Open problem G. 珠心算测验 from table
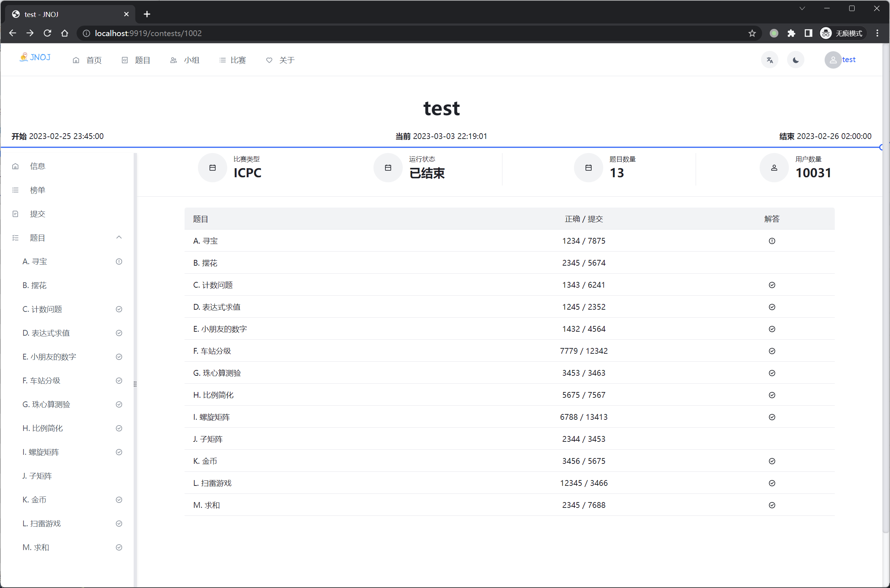Image resolution: width=890 pixels, height=588 pixels. click(x=217, y=373)
